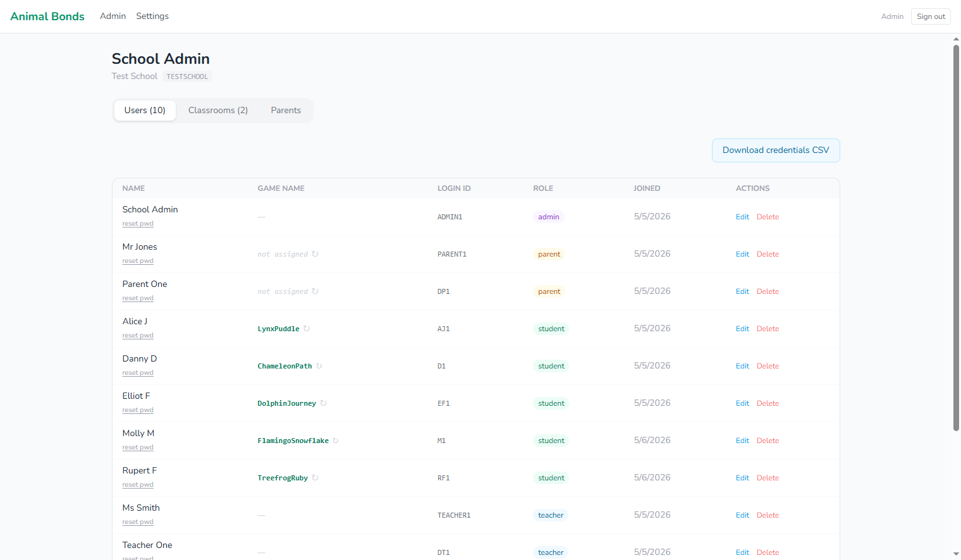Click the scrollbar down arrow
Screen dimensions: 961x560
coord(956,554)
